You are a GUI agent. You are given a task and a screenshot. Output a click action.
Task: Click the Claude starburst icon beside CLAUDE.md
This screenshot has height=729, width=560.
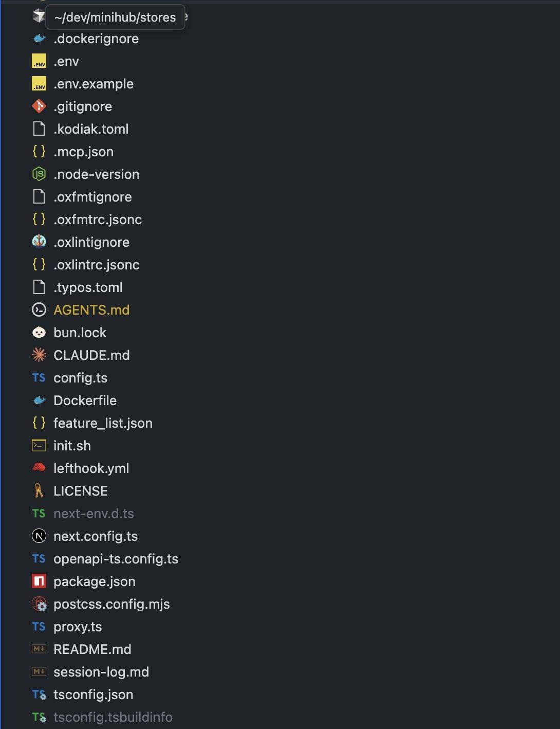(39, 355)
